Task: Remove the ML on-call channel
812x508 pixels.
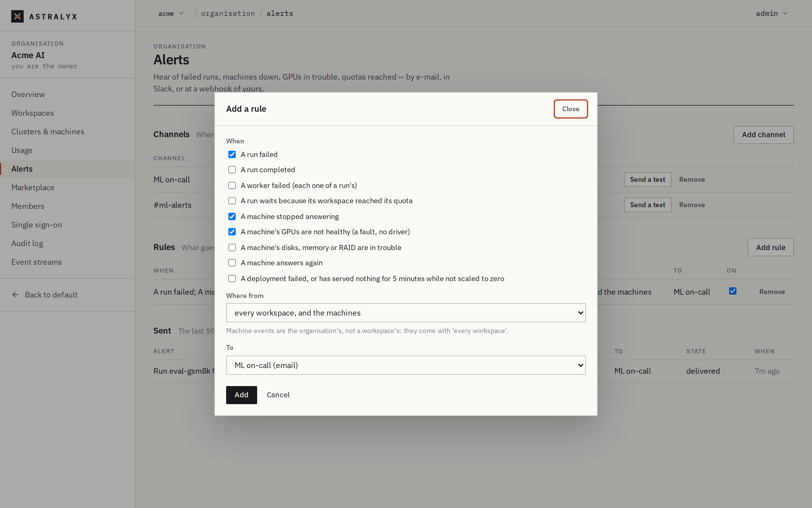Action: click(x=692, y=179)
